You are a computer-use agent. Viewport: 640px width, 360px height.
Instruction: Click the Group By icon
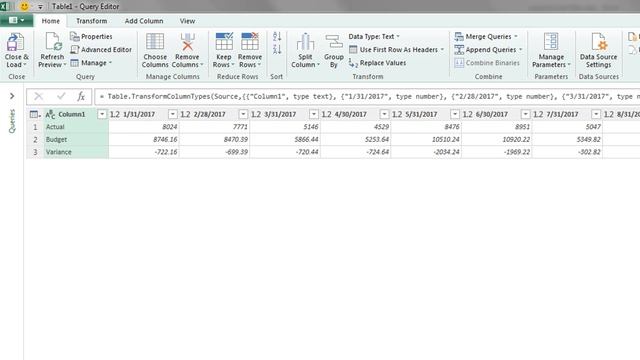point(334,42)
